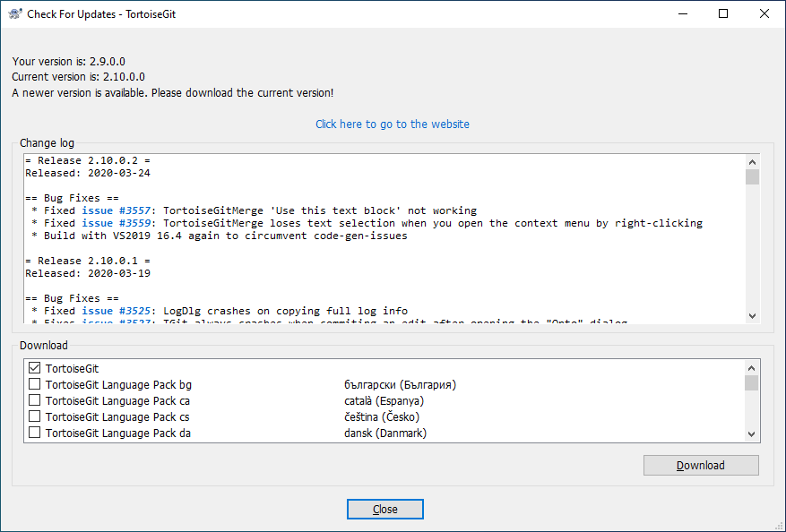The width and height of the screenshot is (786, 532).
Task: Click the Close button at bottom
Action: [x=384, y=509]
